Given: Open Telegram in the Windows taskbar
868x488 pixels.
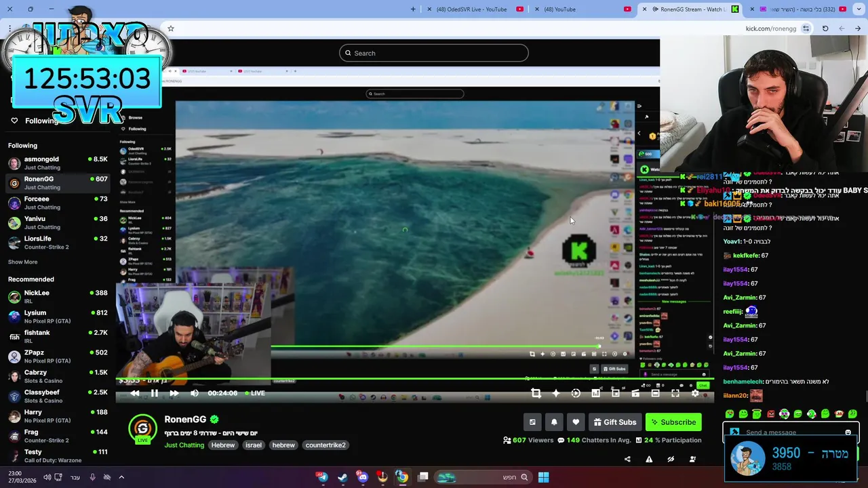Looking at the screenshot, I should (323, 477).
